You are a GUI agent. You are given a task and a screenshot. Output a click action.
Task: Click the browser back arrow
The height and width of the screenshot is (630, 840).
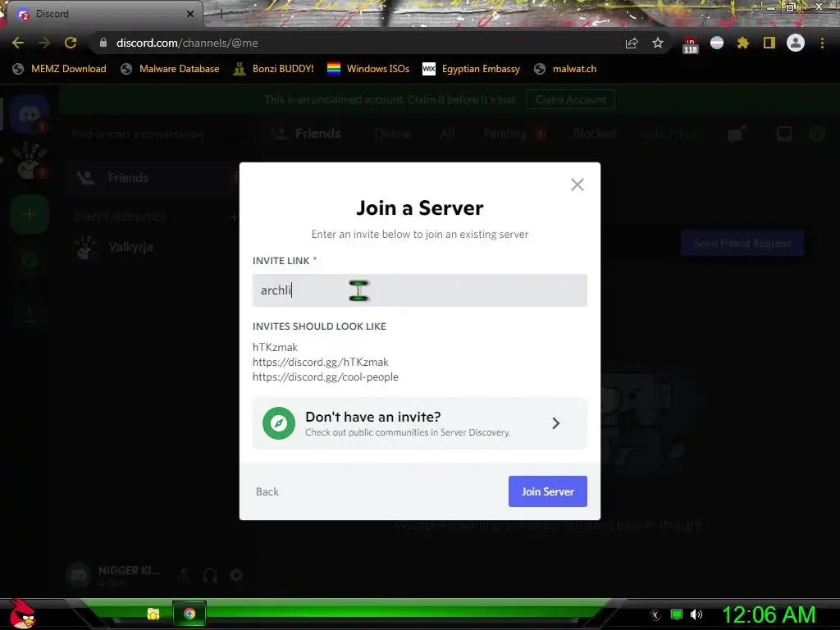coord(18,43)
